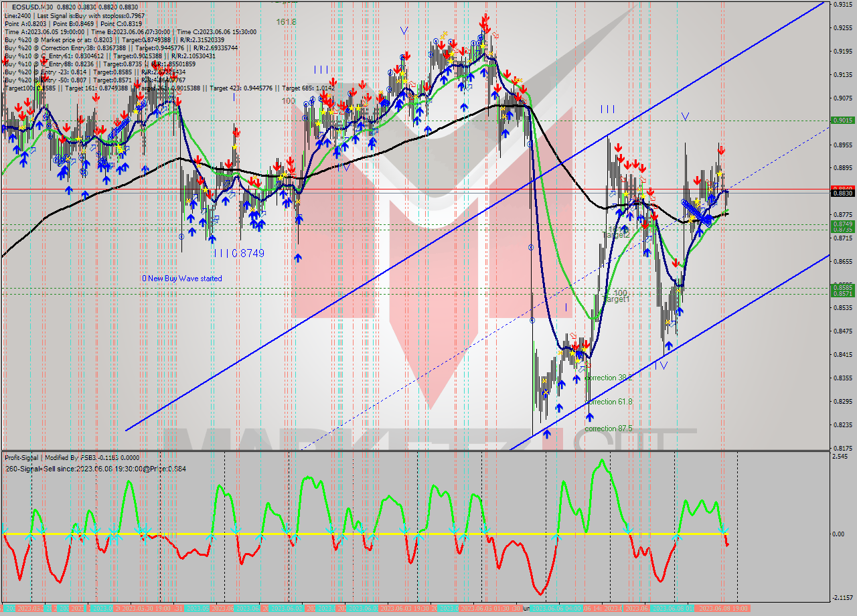Click the 0.8235 price axis label

pos(842,425)
